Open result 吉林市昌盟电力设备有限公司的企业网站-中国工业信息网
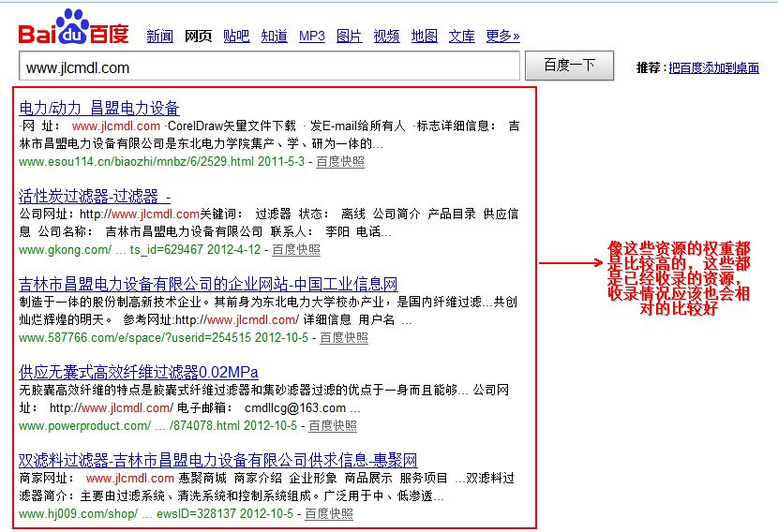 coord(208,285)
